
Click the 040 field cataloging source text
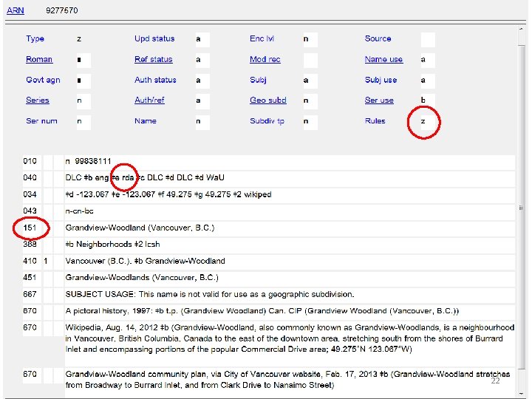click(145, 178)
